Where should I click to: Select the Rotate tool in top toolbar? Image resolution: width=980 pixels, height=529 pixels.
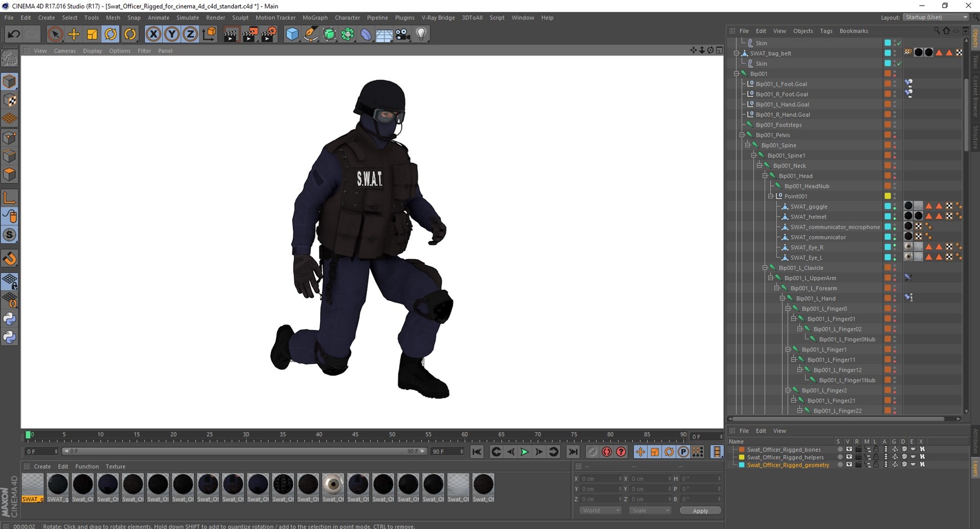pos(111,34)
